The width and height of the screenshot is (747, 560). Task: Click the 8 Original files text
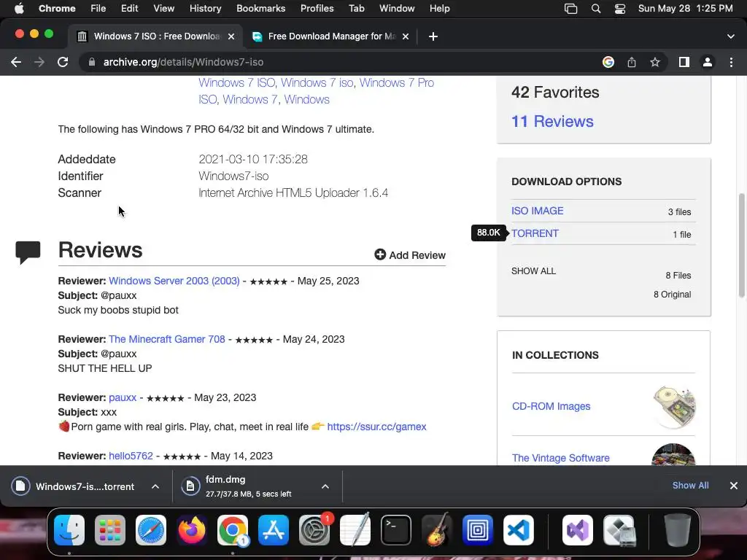click(x=672, y=295)
